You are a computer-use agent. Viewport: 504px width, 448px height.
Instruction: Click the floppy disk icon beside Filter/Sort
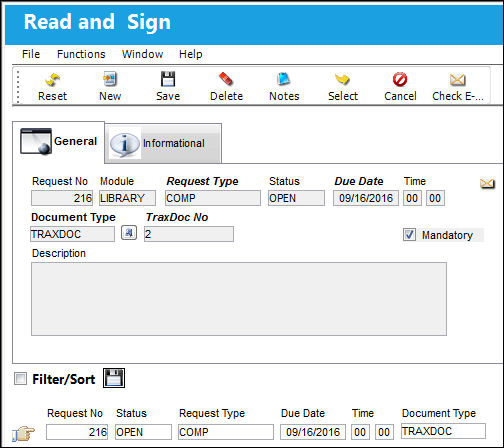[114, 378]
